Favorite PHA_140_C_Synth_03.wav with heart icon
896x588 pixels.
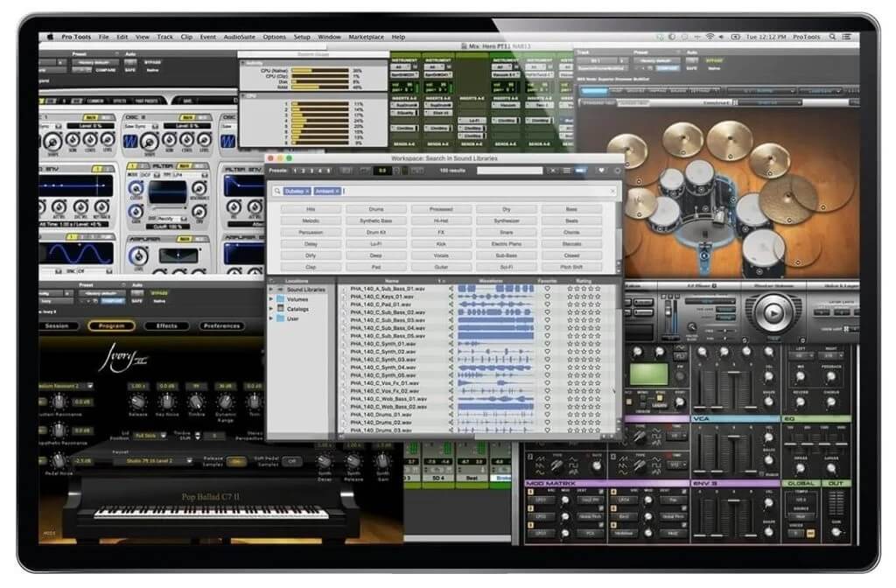(547, 360)
